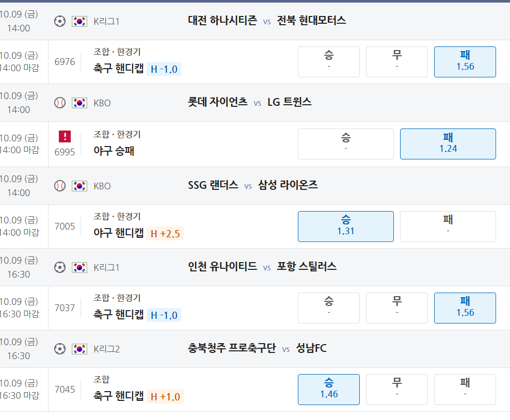Toggle selected 패 1.56 odds for game 6976
This screenshot has width=510, height=420.
(x=465, y=62)
